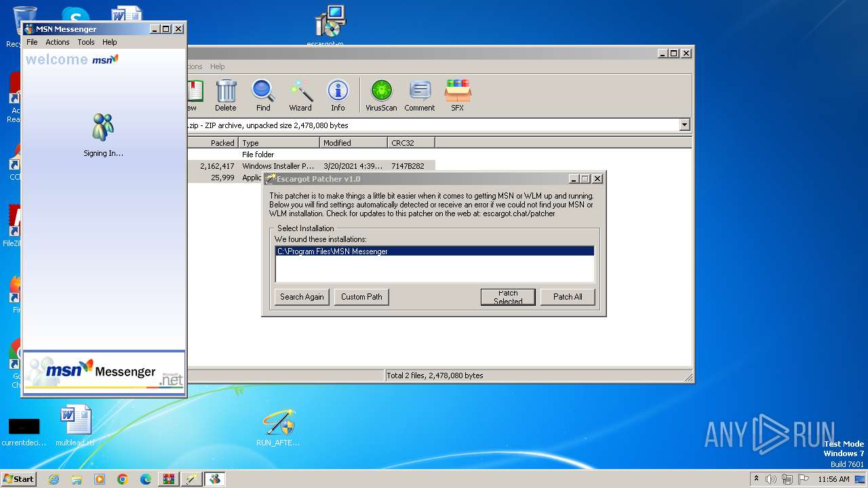The width and height of the screenshot is (868, 488).
Task: Open the File menu in MSN Messenger
Action: pos(32,42)
